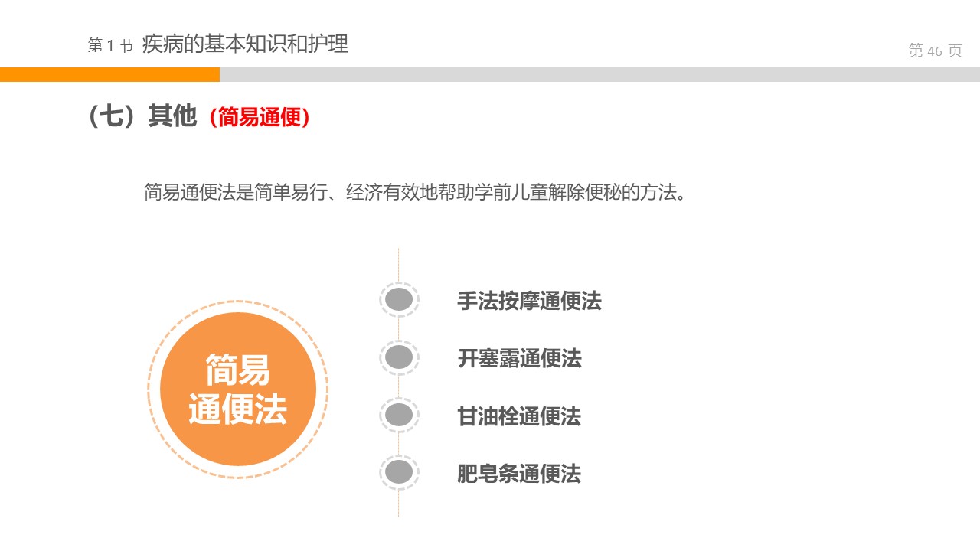Image resolution: width=980 pixels, height=551 pixels.
Task: Select the 手法按摩通便法 label
Action: 529,301
